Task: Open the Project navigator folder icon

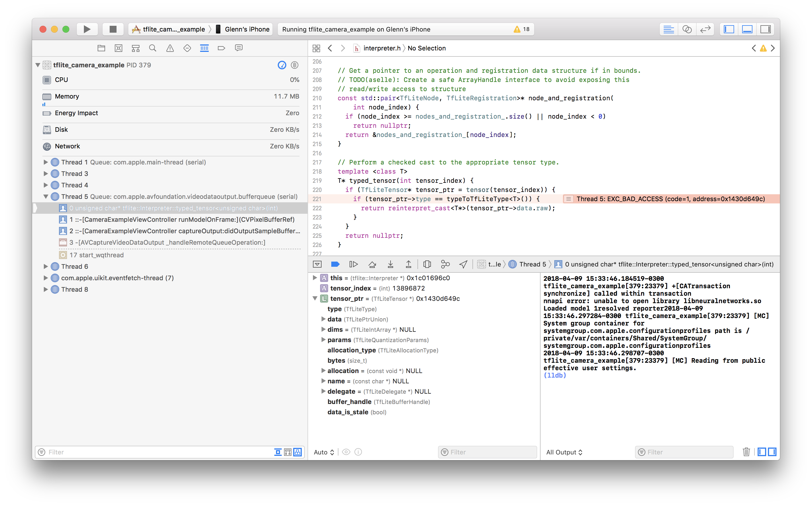Action: [x=101, y=48]
